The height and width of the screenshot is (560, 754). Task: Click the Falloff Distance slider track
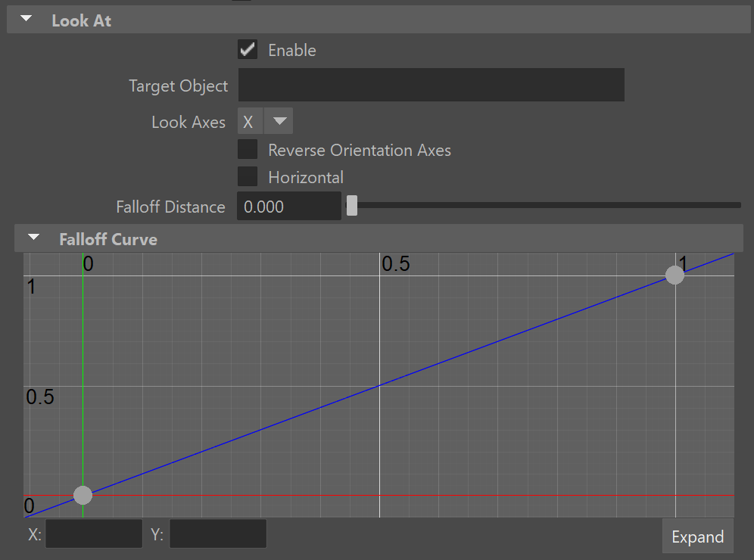click(x=544, y=205)
